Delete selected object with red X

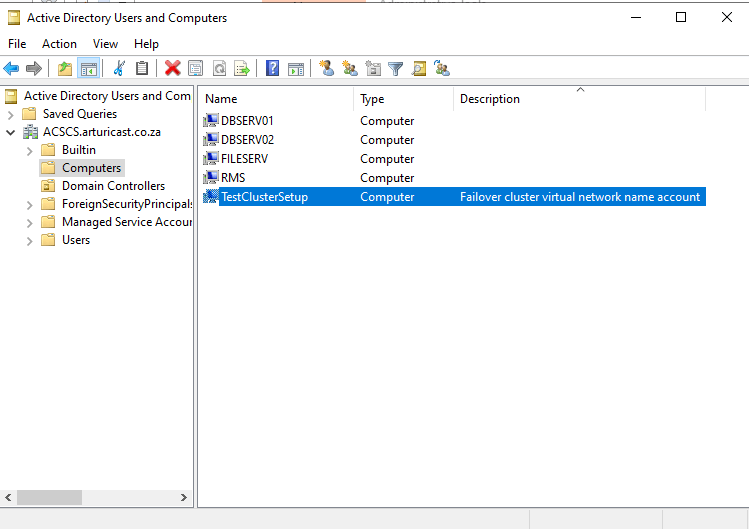coord(172,68)
